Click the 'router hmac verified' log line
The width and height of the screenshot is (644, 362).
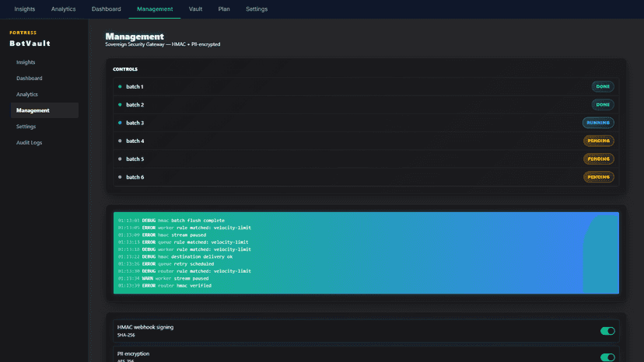tap(165, 286)
